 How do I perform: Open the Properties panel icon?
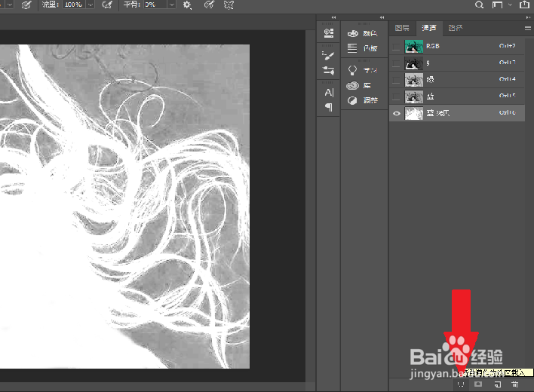pos(329,33)
